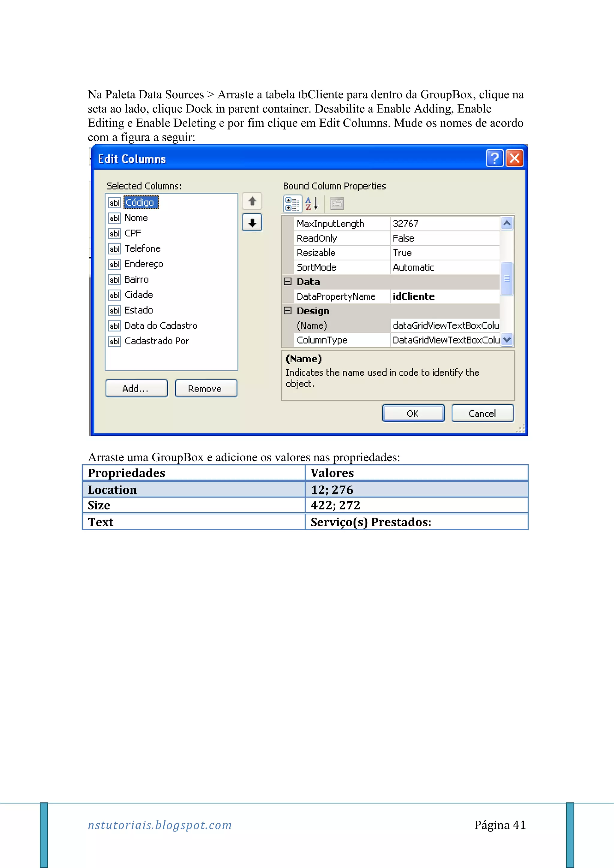Screen dimensions: 614x868
Task: Click the abl icon beside Estado
Action: [115, 311]
